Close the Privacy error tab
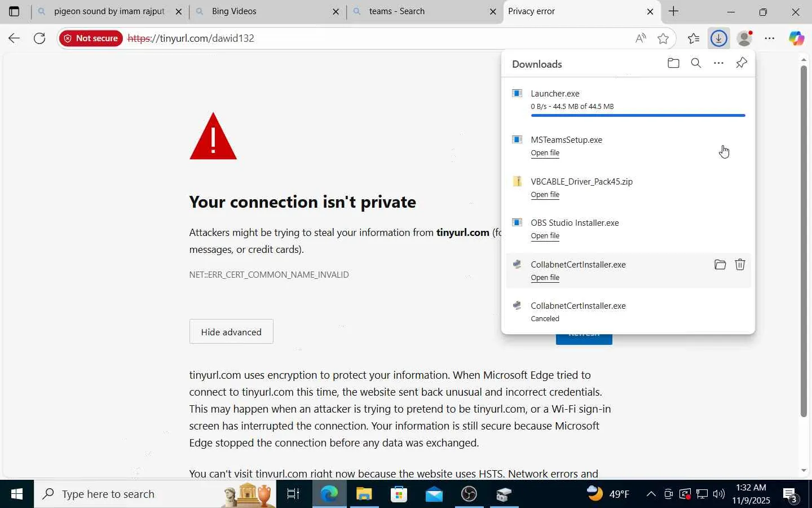 click(x=650, y=11)
